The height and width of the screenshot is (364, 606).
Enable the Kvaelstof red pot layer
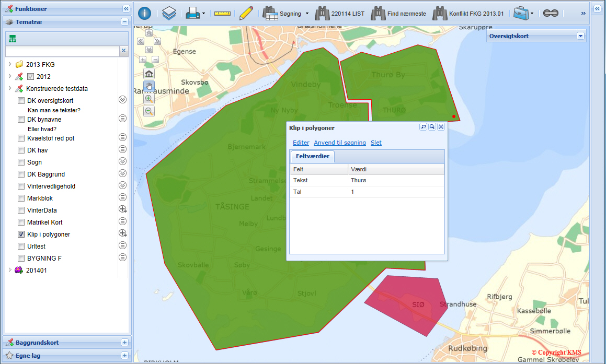pyautogui.click(x=21, y=138)
